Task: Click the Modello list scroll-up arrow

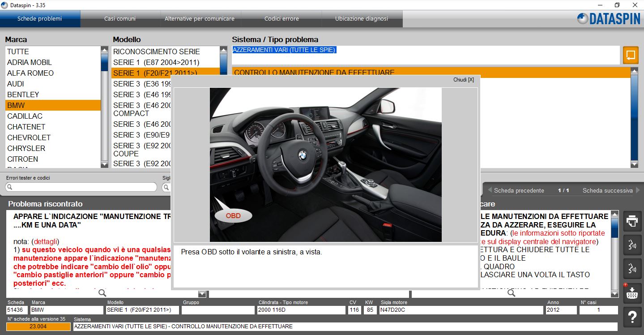Action: [x=223, y=50]
